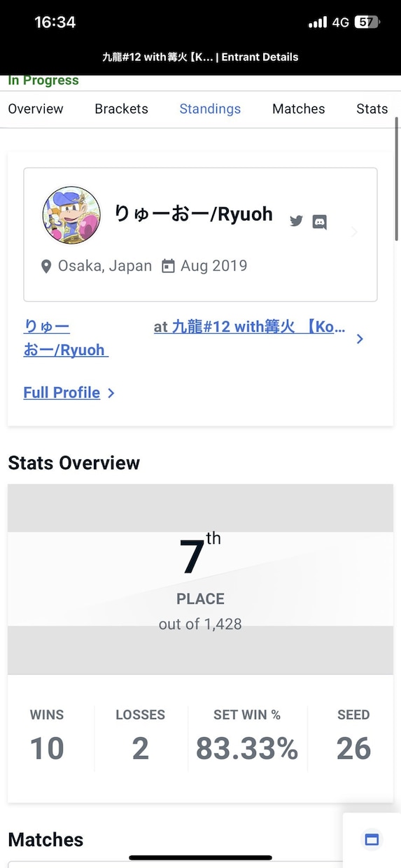Switch to the Brackets tab
Screen dimensions: 401x868
pos(122,108)
